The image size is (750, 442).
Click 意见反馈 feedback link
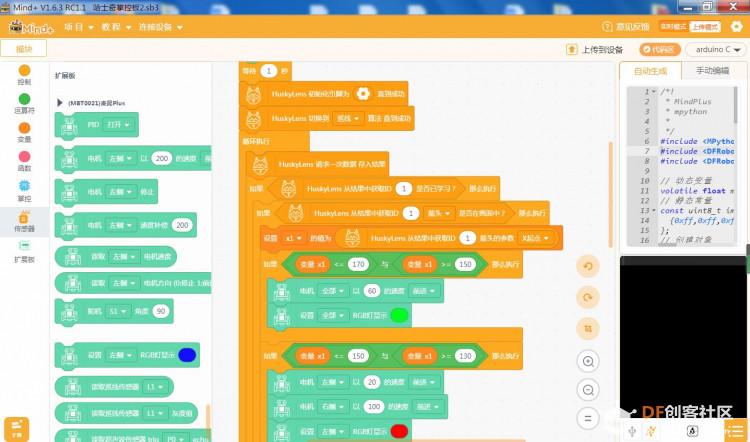point(626,27)
